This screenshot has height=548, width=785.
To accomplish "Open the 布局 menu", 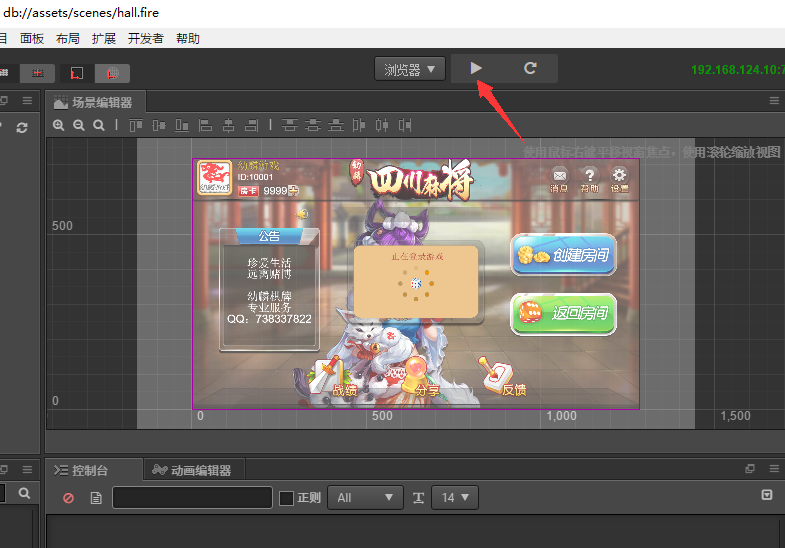I will click(x=68, y=39).
